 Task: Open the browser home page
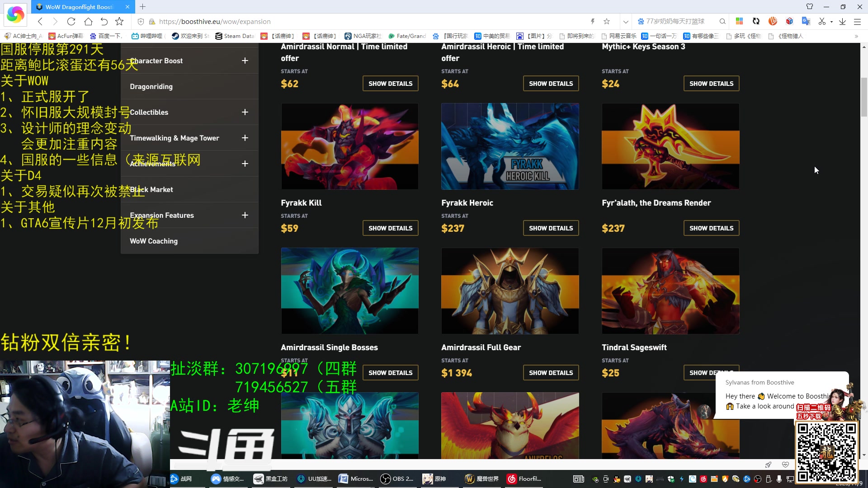tap(88, 21)
